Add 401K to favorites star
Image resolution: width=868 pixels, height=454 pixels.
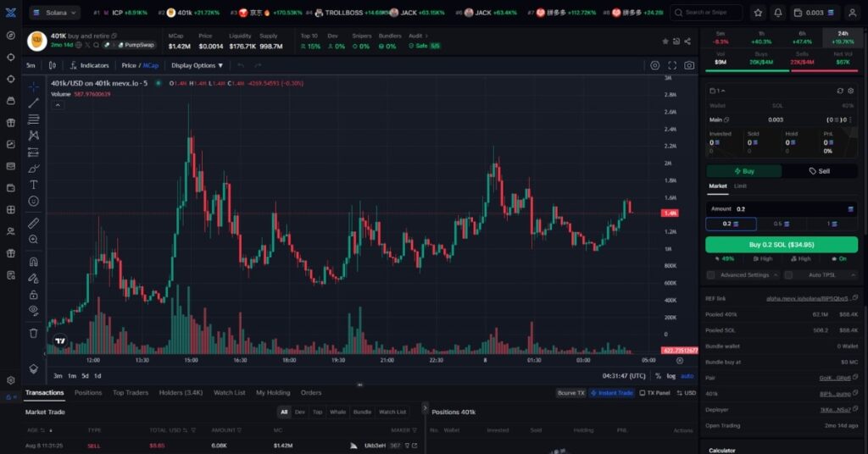[x=665, y=41]
